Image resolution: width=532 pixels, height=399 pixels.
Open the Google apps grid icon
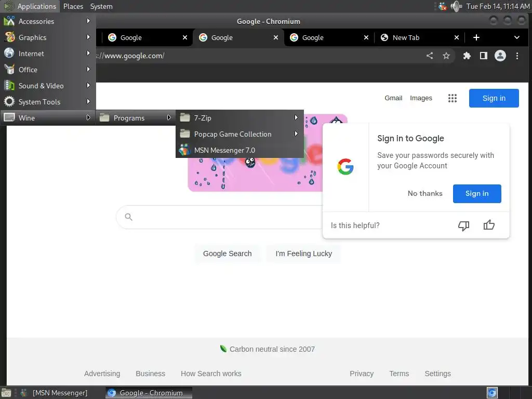coord(453,98)
